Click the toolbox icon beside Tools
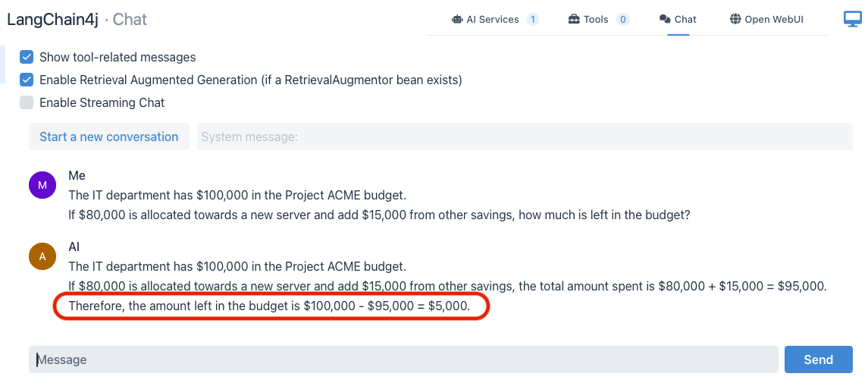Image resolution: width=868 pixels, height=386 pixels. [574, 20]
